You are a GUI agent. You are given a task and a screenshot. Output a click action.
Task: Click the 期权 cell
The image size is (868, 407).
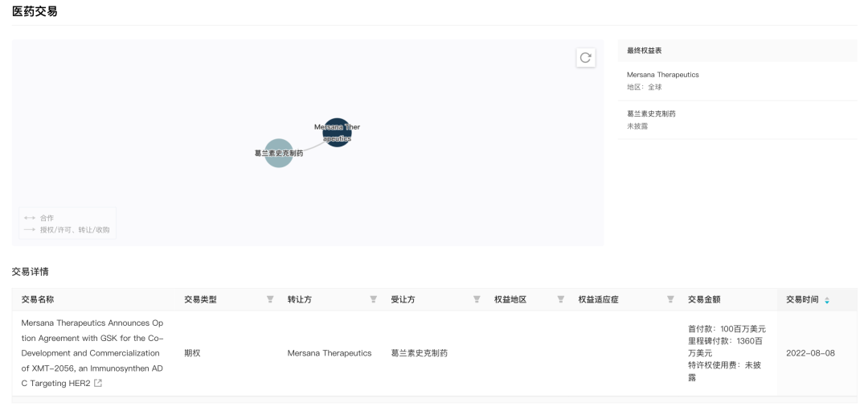coord(192,353)
